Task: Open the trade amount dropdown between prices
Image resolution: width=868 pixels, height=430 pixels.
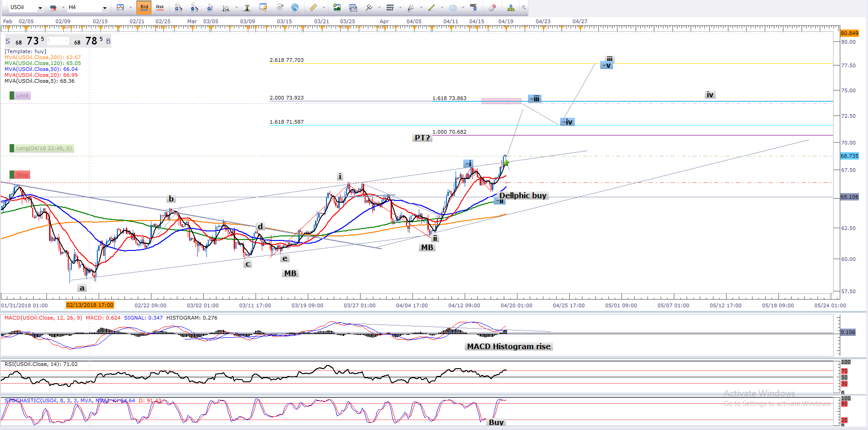Action: pos(66,41)
